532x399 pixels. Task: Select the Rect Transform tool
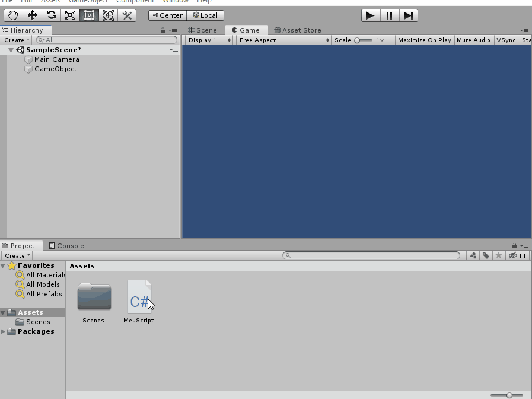89,15
